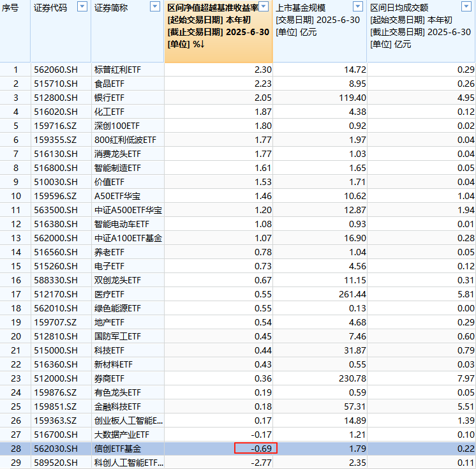Click the 证券简称 column header text
This screenshot has height=469, width=476.
(111, 8)
